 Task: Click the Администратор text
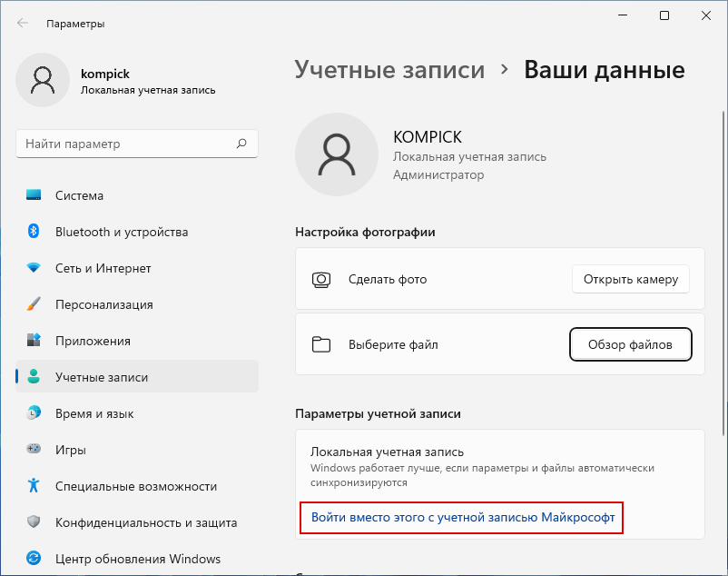tap(438, 174)
